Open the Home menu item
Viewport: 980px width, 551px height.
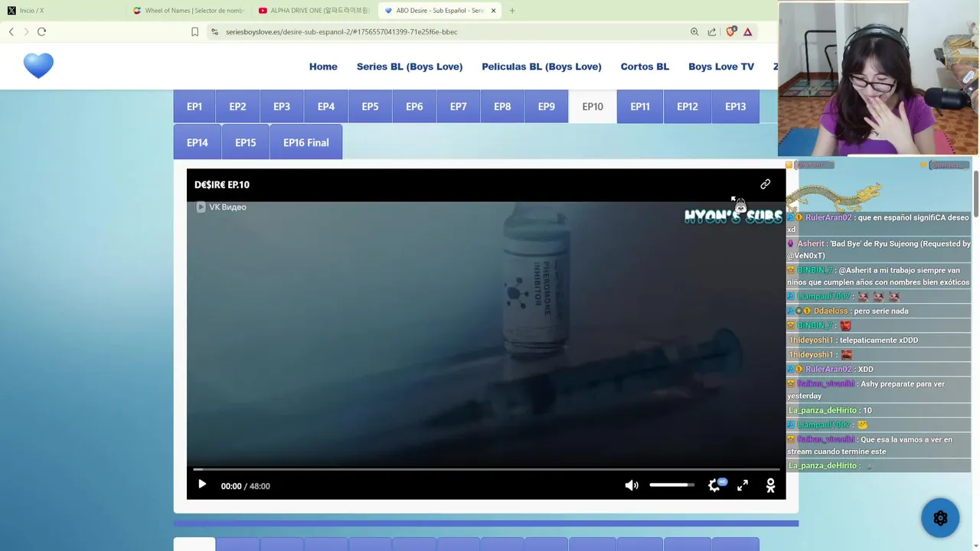[323, 67]
